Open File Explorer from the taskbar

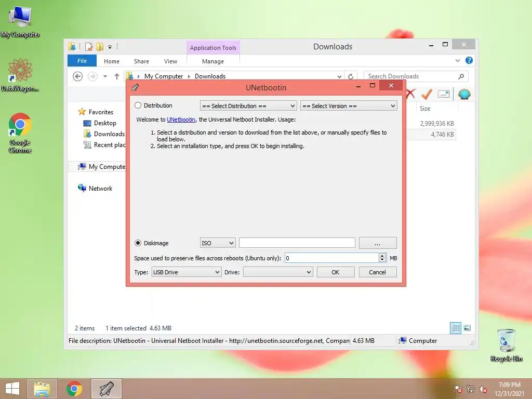click(42, 389)
